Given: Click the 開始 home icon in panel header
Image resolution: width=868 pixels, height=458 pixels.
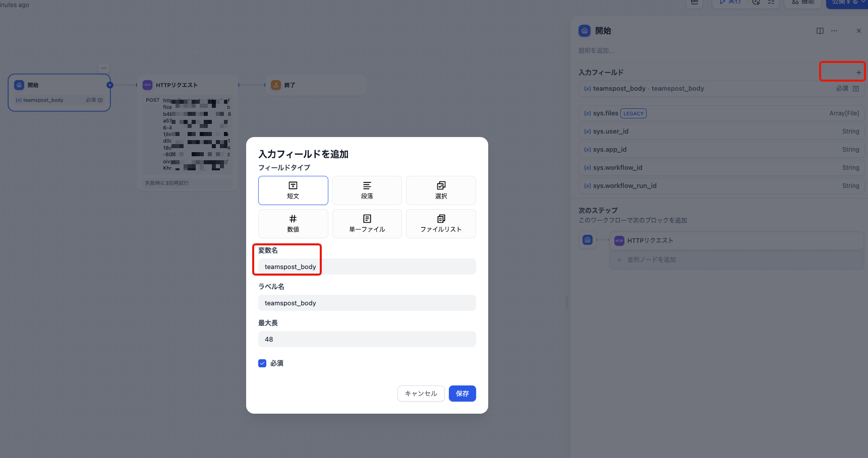Looking at the screenshot, I should click(x=585, y=31).
